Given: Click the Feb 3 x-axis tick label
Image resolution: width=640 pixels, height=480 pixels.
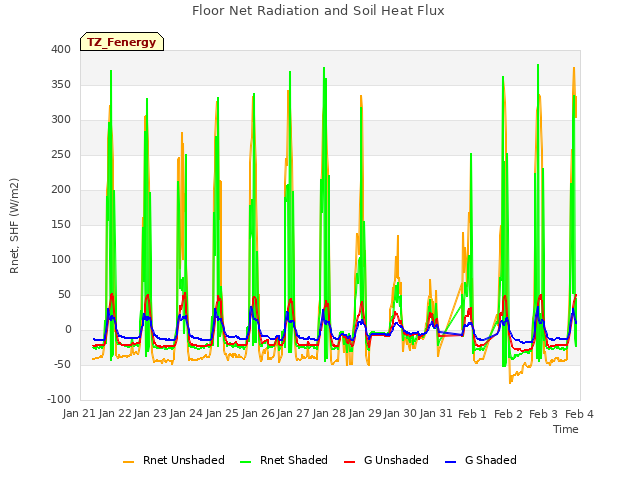Looking at the screenshot, I should click(543, 414).
